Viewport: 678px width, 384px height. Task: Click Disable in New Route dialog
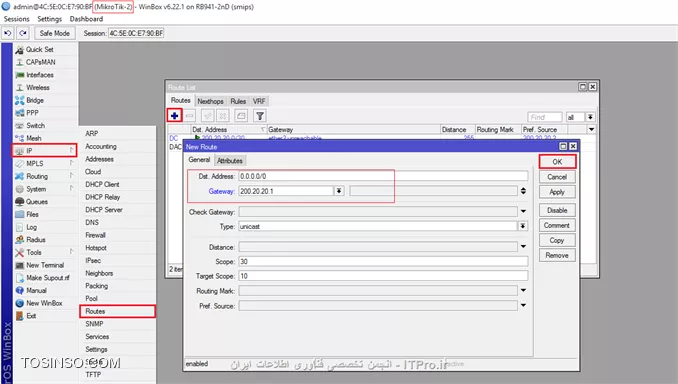click(557, 210)
